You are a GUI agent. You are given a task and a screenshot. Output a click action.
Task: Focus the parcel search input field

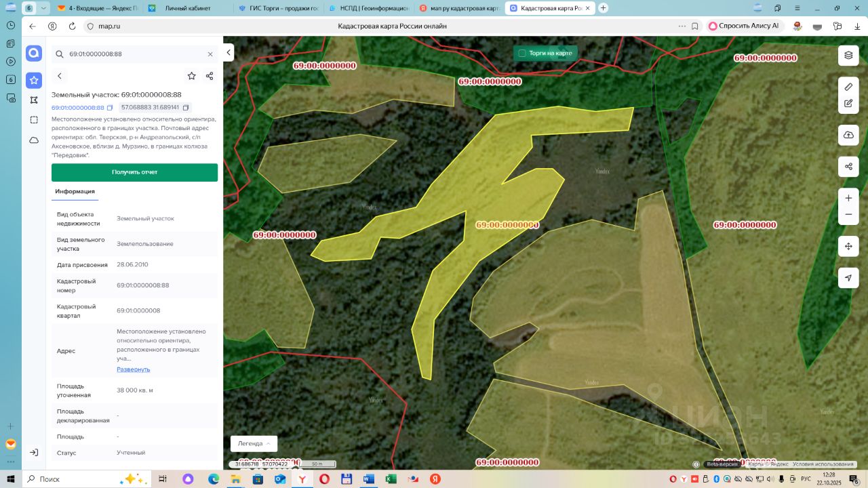[134, 54]
